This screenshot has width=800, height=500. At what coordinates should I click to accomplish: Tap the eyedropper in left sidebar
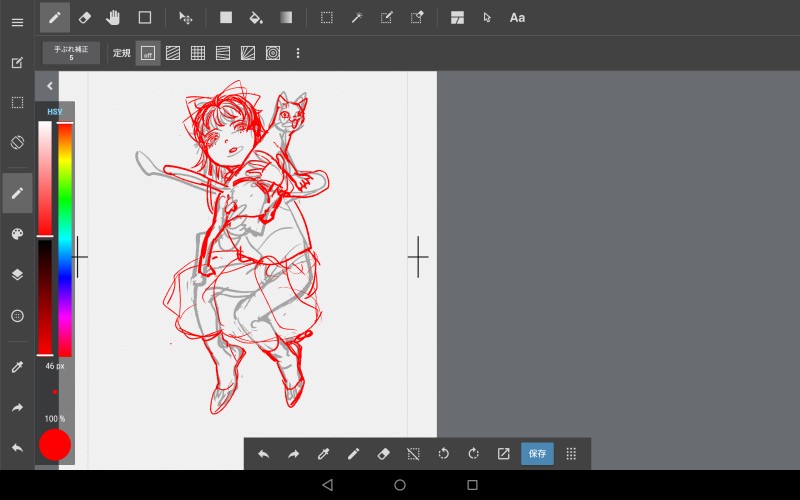(x=17, y=367)
